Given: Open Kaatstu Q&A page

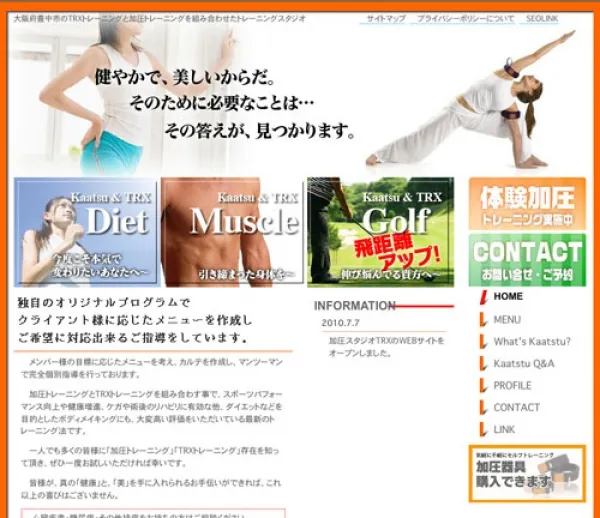Looking at the screenshot, I should click(x=523, y=363).
